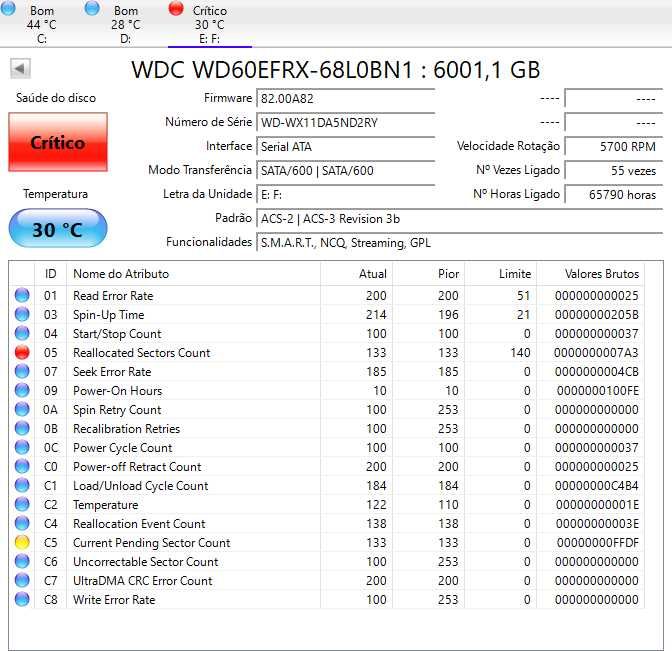Screen dimensions: 672x651
Task: Click blue status icon for Write Error Rate
Action: [22, 599]
